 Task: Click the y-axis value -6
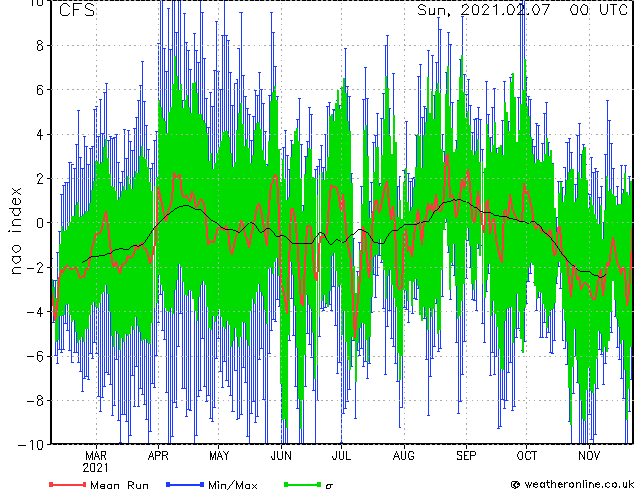pos(35,356)
